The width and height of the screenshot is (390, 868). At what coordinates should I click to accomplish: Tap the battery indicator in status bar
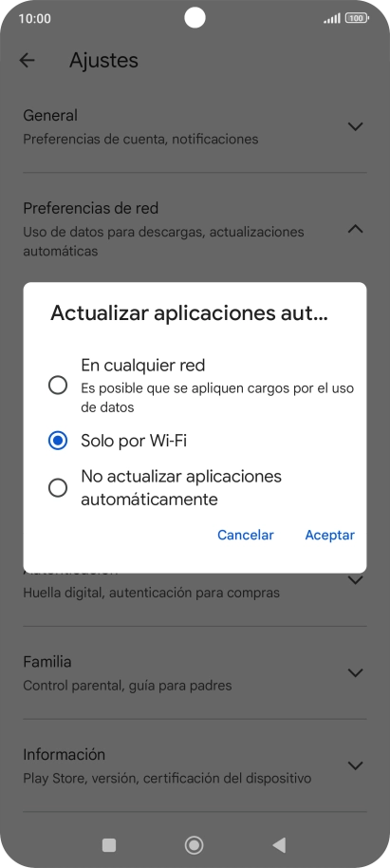[357, 18]
